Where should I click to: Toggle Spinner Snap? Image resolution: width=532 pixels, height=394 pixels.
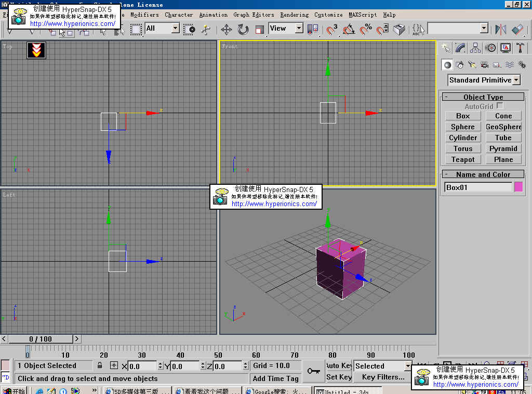pos(383,30)
